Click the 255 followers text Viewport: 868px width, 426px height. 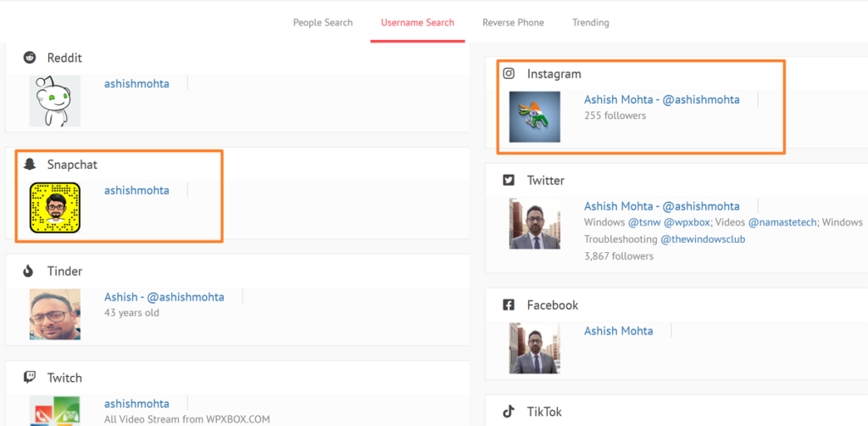coord(615,115)
